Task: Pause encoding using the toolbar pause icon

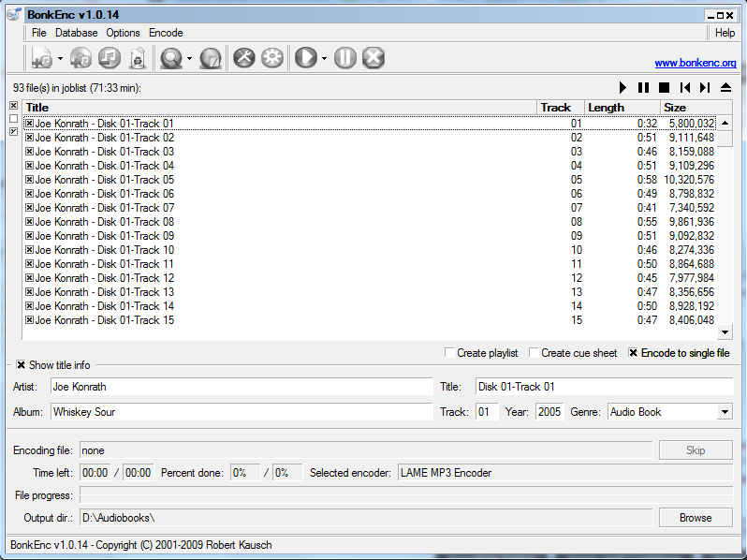Action: [x=344, y=58]
